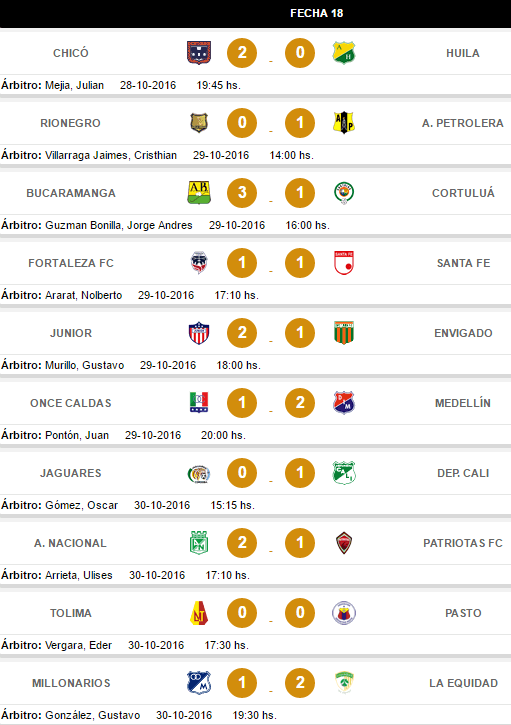This screenshot has height=725, width=511.
Task: Open the Medellín DM crest
Action: coord(344,403)
